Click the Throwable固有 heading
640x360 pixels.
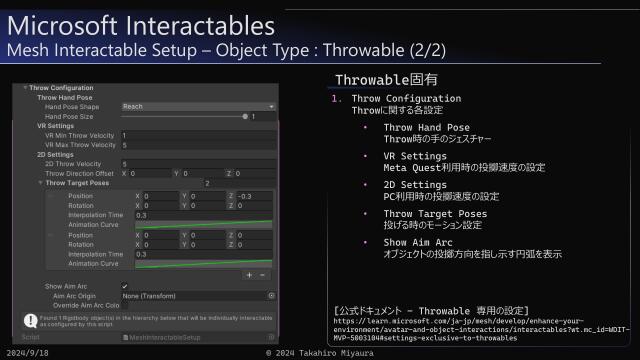click(x=386, y=80)
